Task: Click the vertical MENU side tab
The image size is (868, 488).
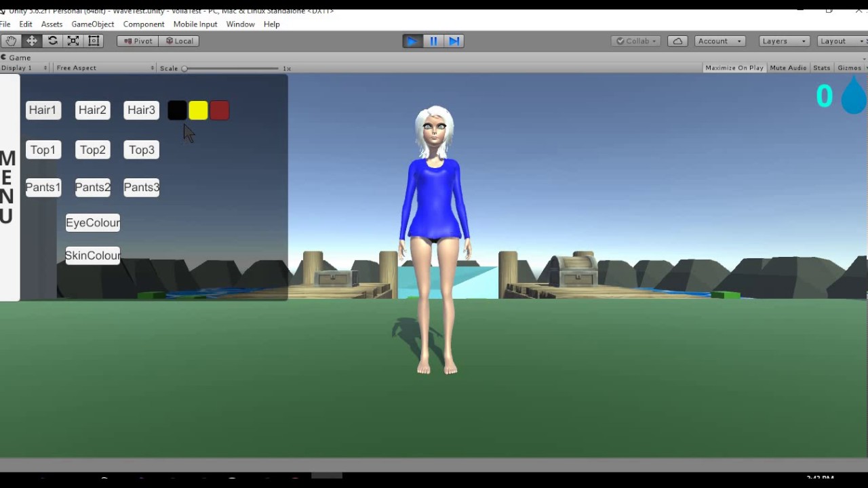Action: pos(9,188)
